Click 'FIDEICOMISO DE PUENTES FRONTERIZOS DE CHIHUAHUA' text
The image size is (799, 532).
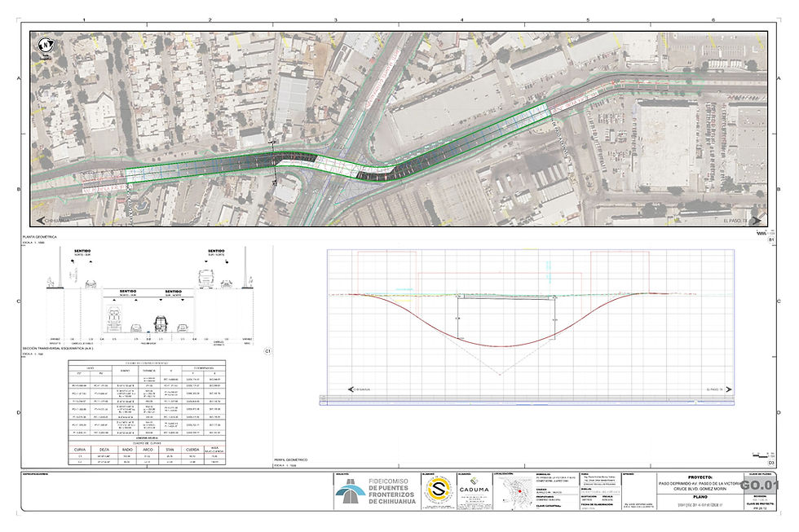(392, 491)
